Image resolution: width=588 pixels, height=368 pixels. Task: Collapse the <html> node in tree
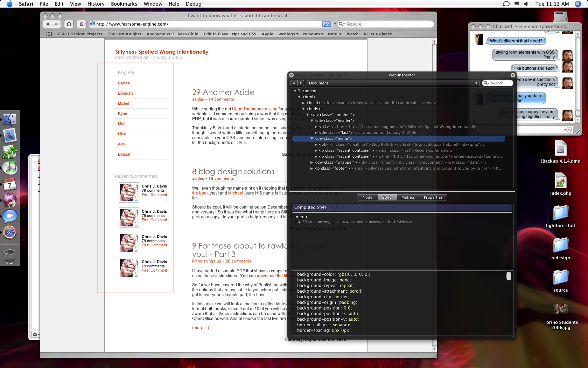[x=299, y=97]
